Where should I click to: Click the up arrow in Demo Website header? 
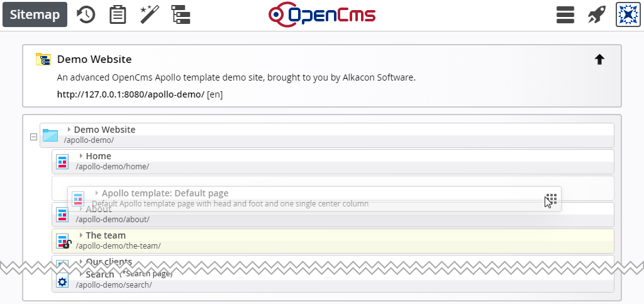(x=599, y=60)
